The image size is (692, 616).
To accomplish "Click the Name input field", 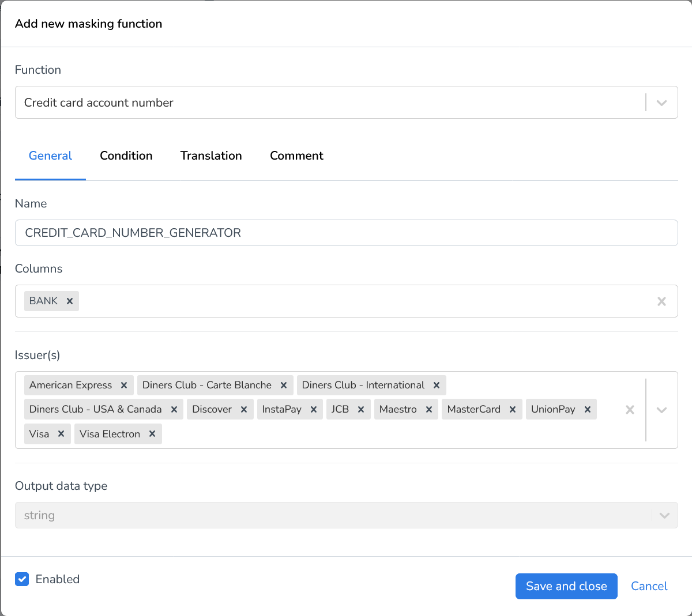I will pyautogui.click(x=346, y=233).
